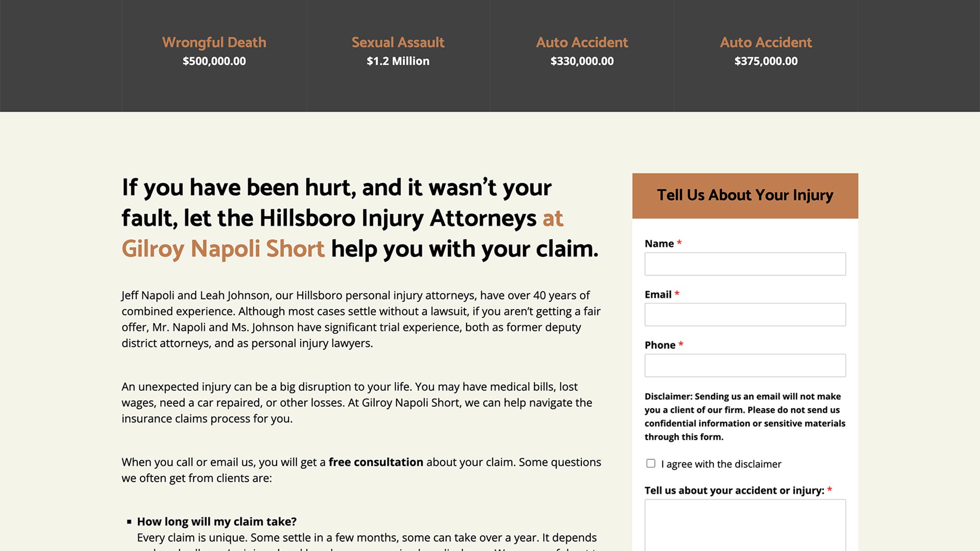The width and height of the screenshot is (980, 551).
Task: Click the Phone input field
Action: click(745, 365)
